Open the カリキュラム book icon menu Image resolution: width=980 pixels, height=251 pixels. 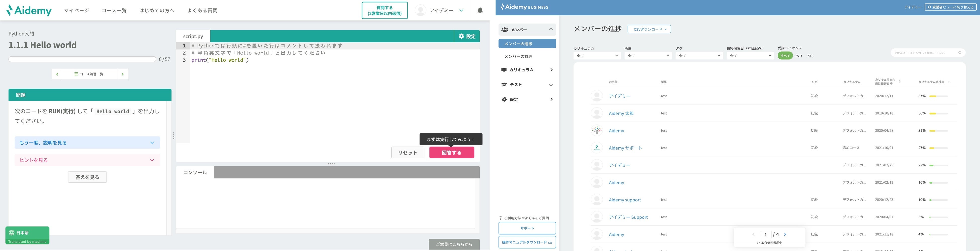pos(504,70)
